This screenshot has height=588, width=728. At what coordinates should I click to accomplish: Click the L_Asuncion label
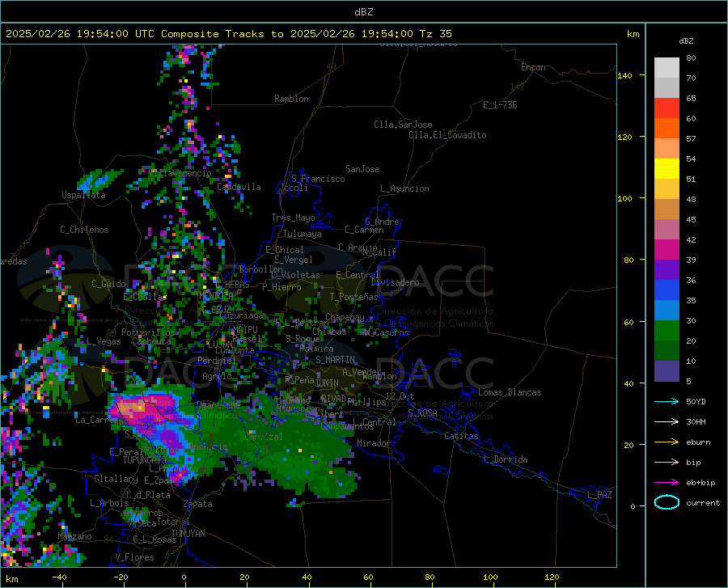[404, 188]
